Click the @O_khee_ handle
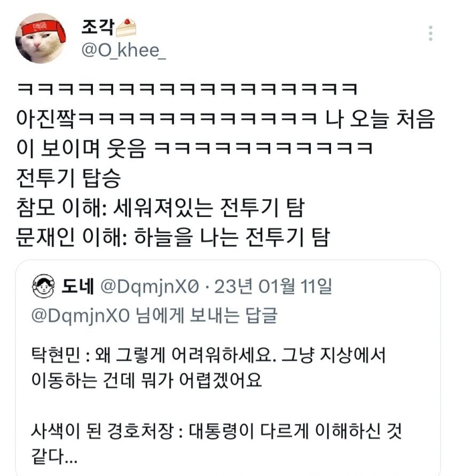 (x=123, y=50)
